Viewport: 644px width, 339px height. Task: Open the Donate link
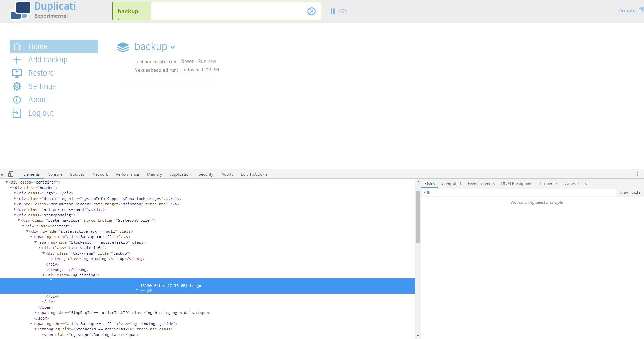click(x=627, y=10)
